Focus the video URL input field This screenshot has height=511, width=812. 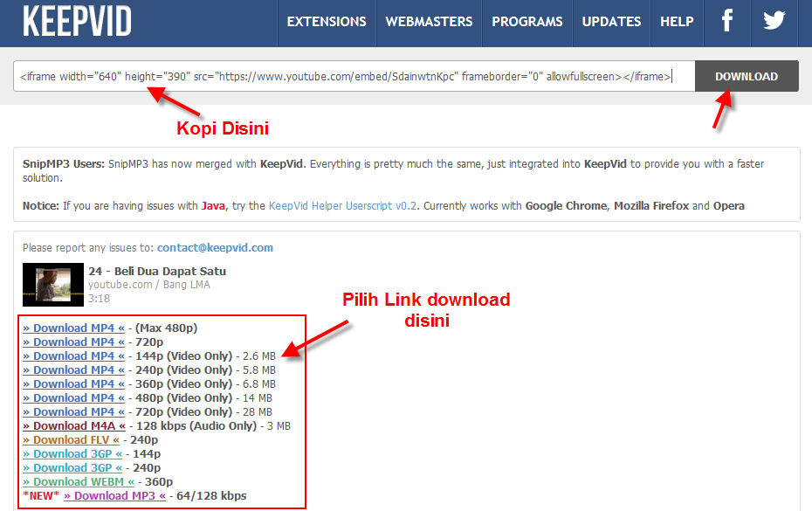(x=354, y=76)
